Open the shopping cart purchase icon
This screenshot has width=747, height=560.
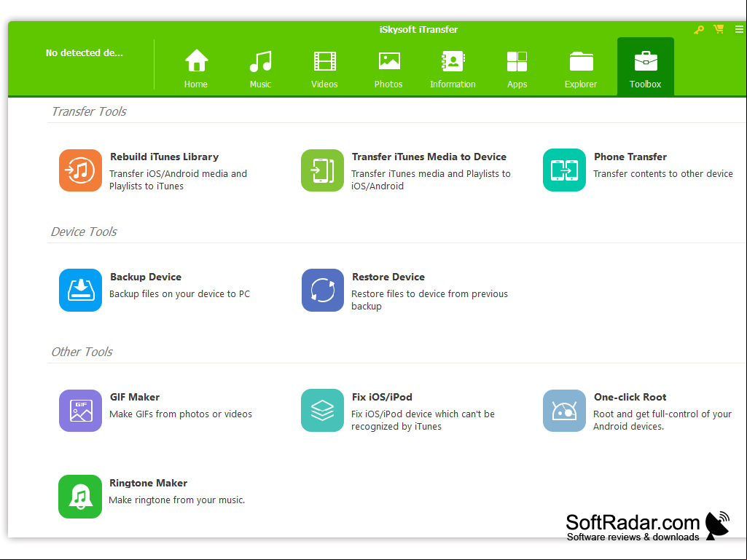pyautogui.click(x=719, y=29)
